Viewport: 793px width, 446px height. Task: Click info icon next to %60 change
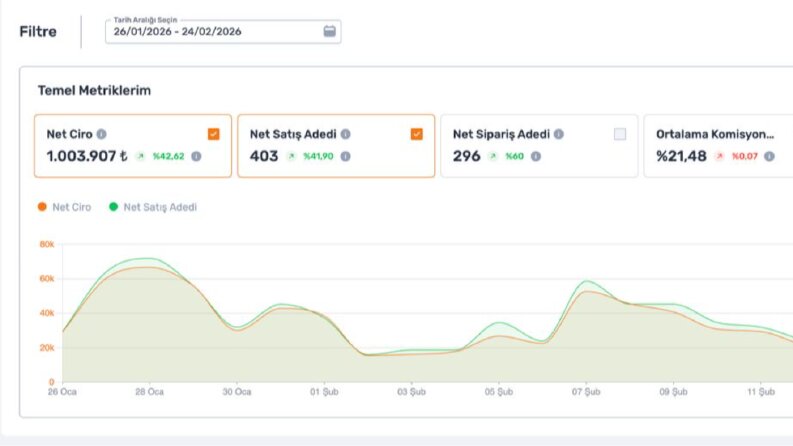536,156
